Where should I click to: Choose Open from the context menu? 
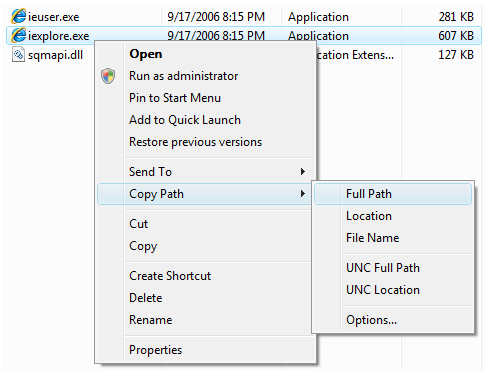click(x=146, y=54)
